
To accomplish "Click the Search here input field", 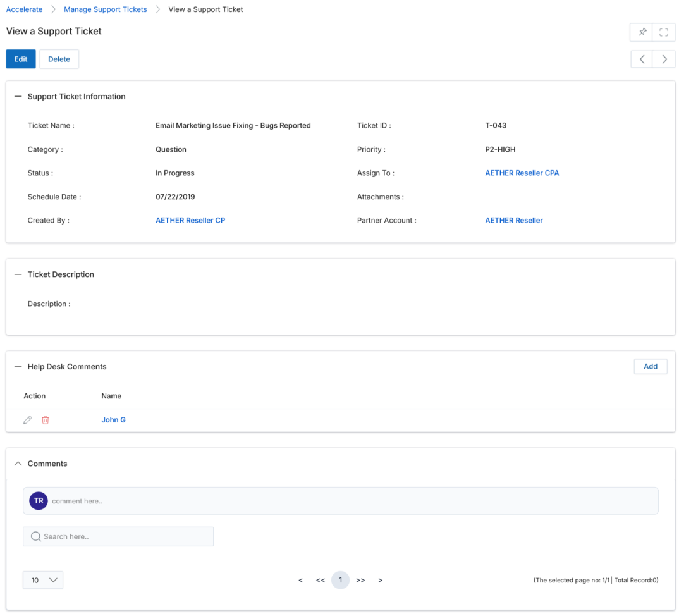I will (x=118, y=536).
